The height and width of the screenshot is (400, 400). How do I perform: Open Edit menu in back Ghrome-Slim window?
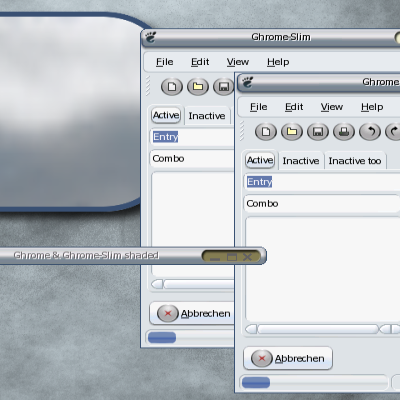200,62
